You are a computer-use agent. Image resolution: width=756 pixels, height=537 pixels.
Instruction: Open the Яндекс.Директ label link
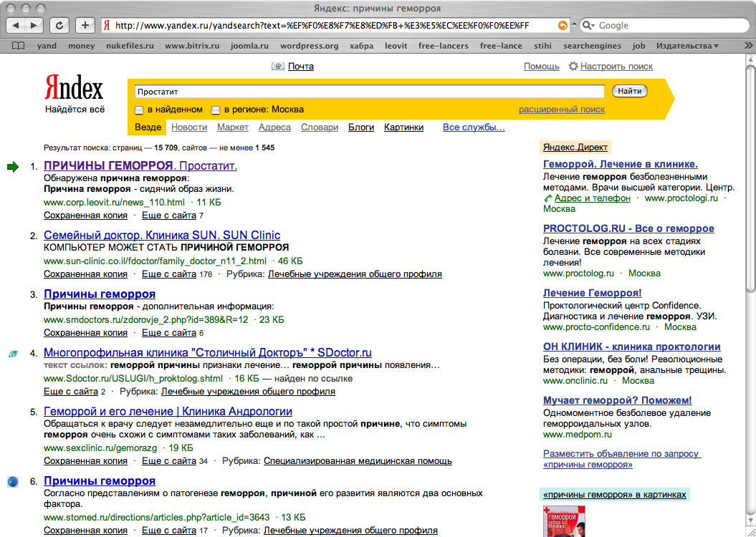click(575, 147)
